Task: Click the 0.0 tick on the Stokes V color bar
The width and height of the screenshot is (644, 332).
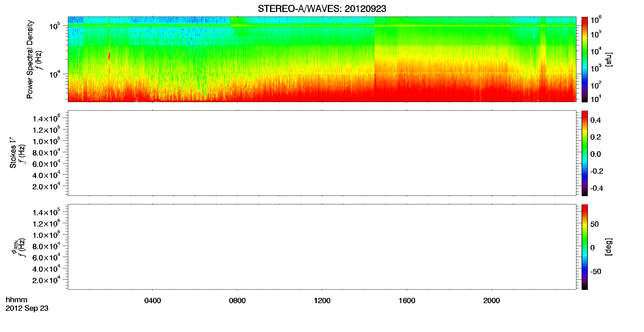Action: 595,154
